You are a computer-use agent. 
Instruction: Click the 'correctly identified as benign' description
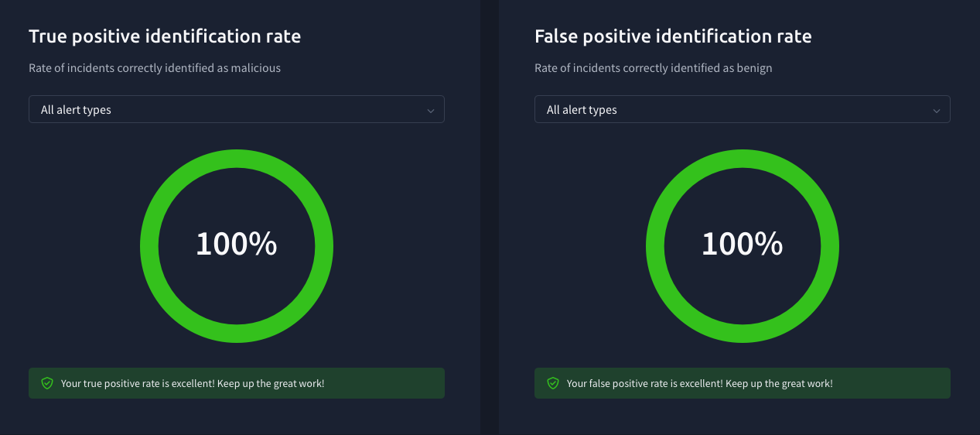pyautogui.click(x=654, y=68)
